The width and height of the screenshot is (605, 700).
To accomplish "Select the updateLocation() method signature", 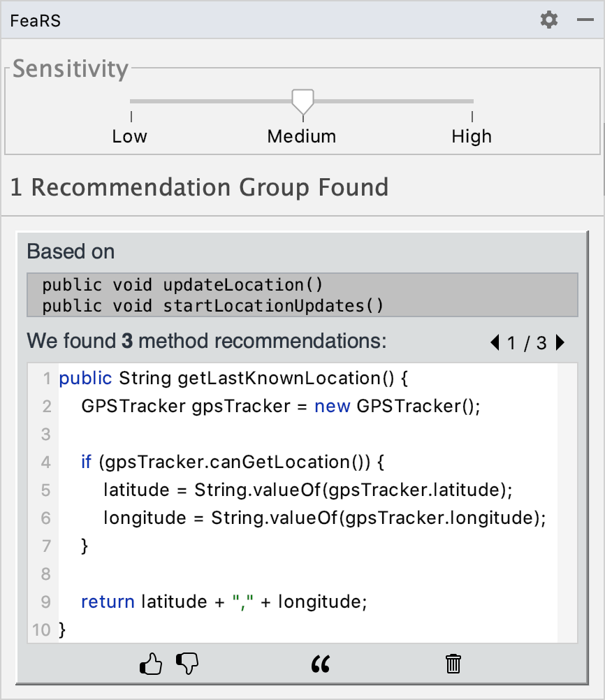I will 182,285.
